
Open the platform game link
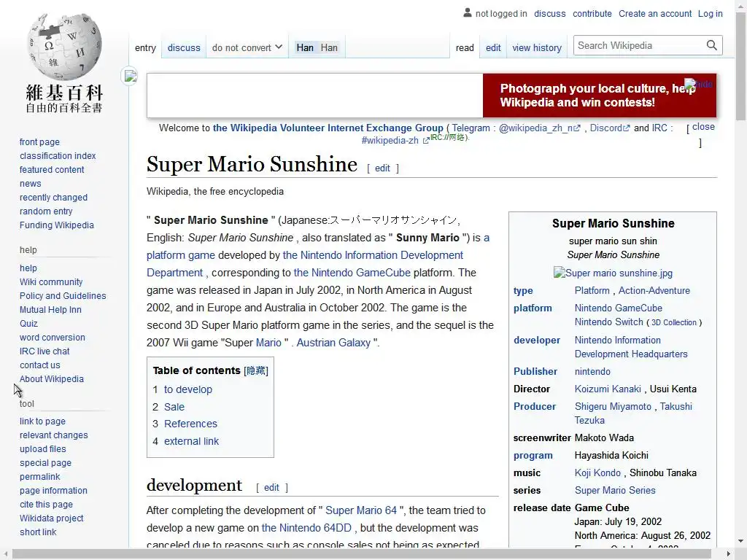pos(181,255)
